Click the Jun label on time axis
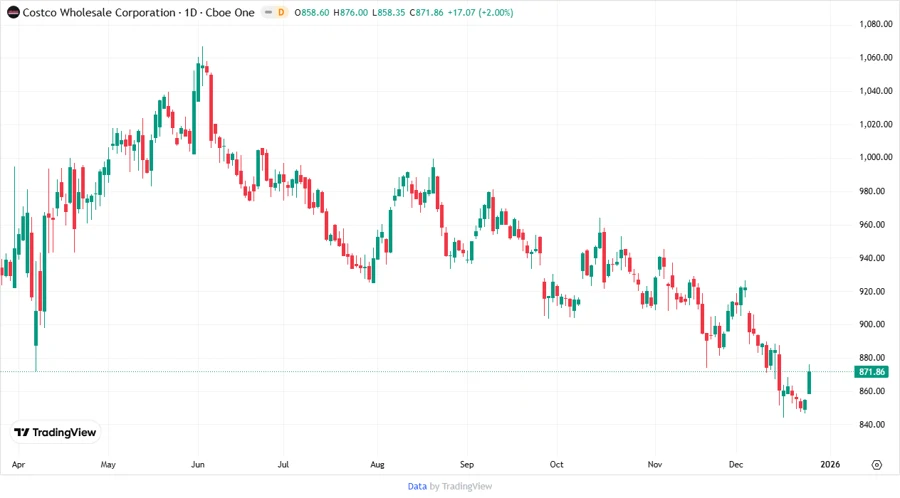The width and height of the screenshot is (900, 498). click(x=197, y=465)
